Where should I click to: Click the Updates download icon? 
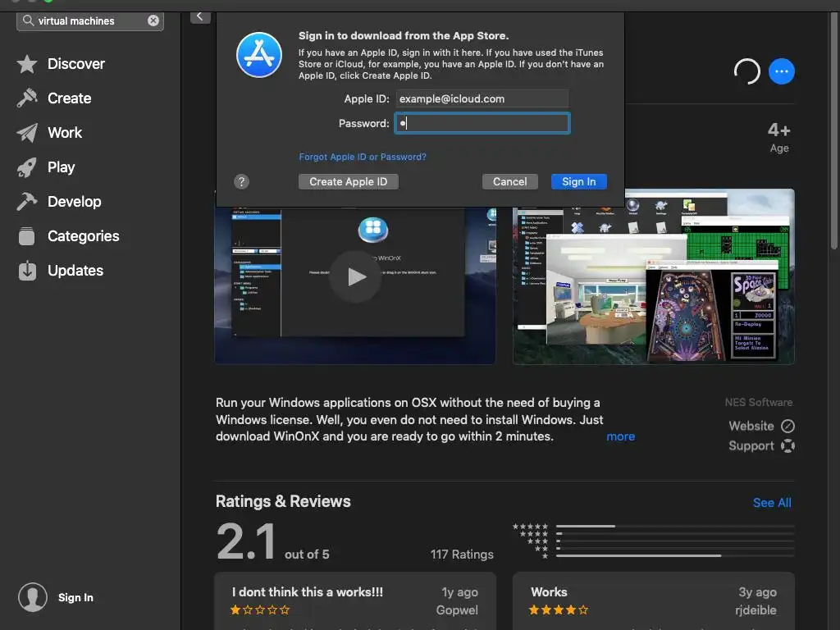pos(27,271)
